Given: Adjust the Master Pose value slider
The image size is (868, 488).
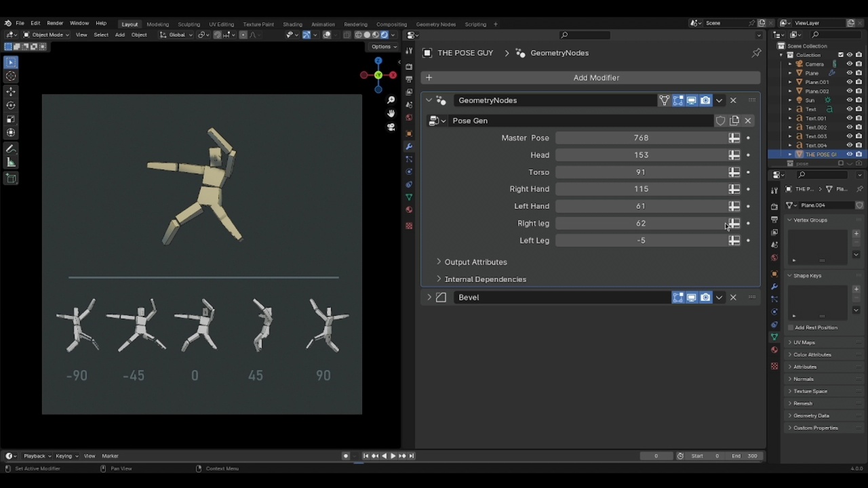Looking at the screenshot, I should [x=641, y=138].
